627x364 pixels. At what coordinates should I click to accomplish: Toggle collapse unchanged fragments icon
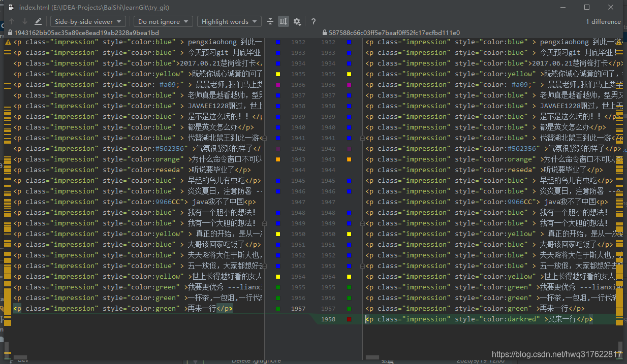point(270,21)
